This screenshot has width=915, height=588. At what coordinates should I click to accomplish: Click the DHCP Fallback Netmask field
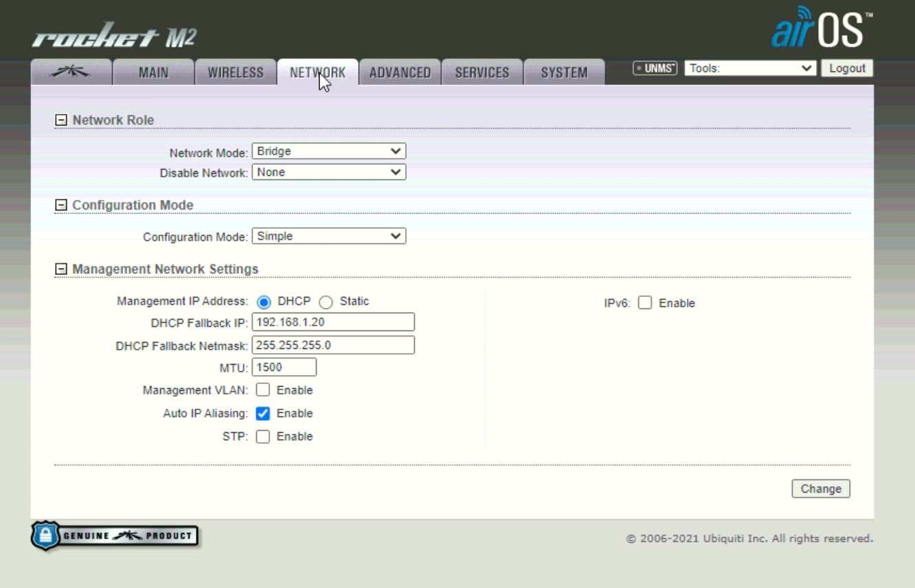pos(333,345)
